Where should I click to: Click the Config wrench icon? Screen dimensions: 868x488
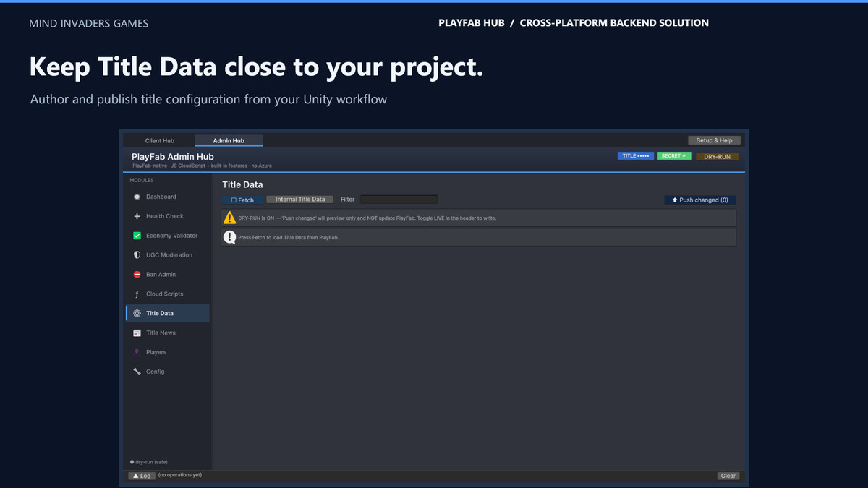click(137, 372)
